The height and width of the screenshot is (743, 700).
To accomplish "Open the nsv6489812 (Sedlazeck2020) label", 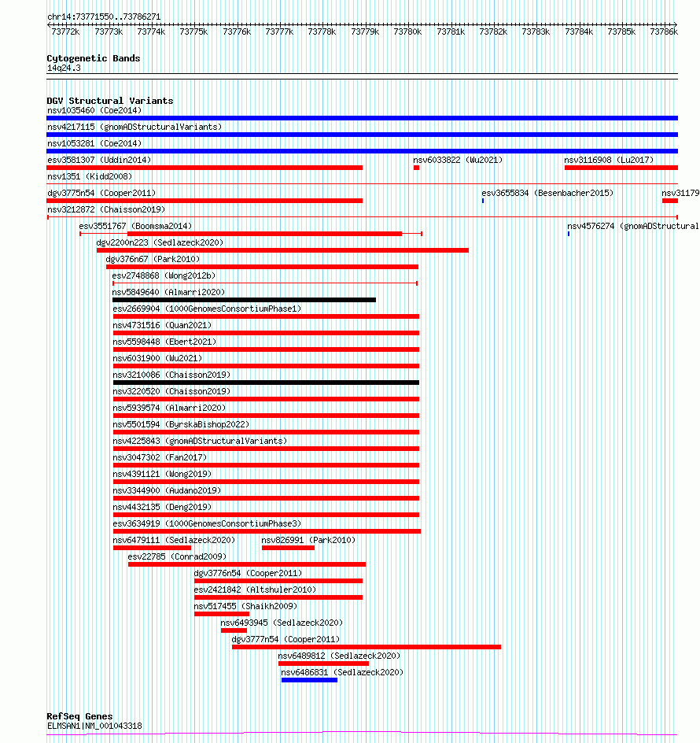I will click(339, 656).
